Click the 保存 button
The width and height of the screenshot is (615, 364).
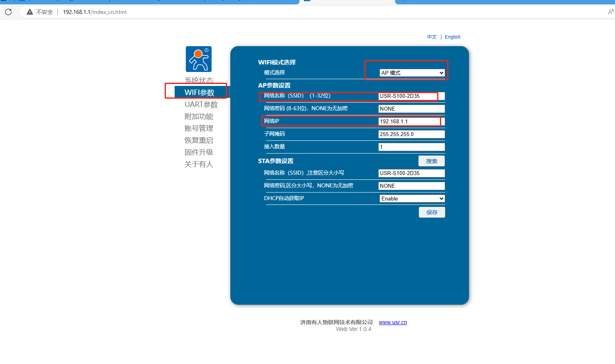(x=432, y=212)
